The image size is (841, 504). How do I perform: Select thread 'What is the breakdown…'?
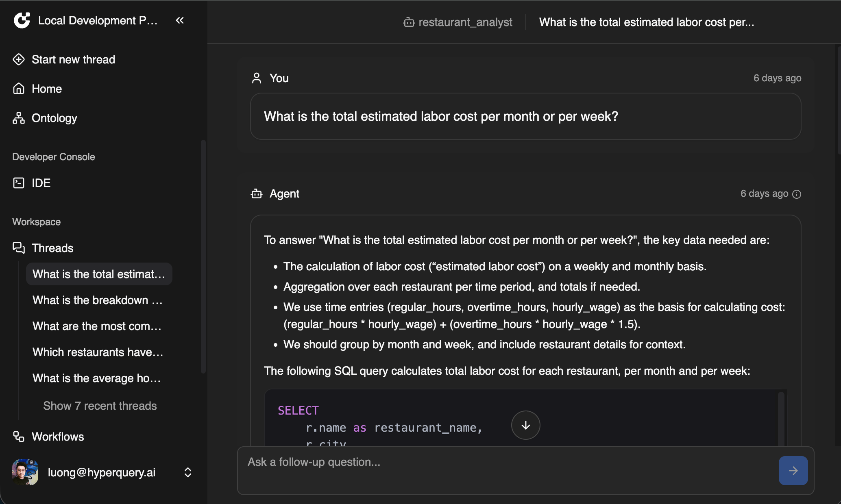coord(98,300)
